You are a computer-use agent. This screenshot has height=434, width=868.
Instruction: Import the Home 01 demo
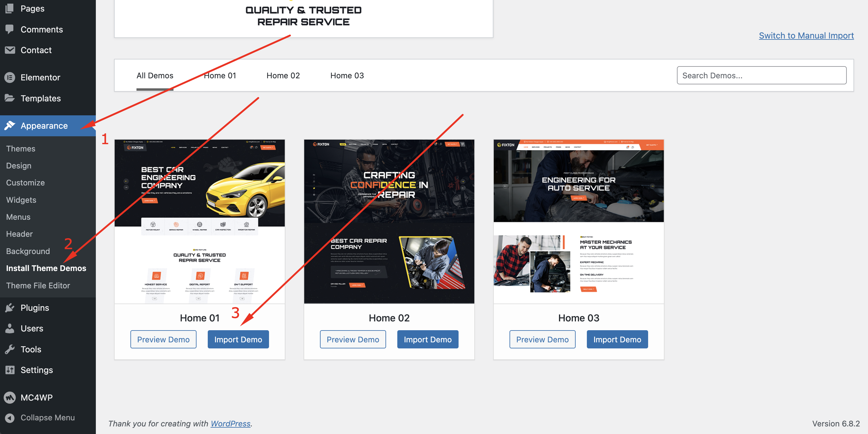pos(238,339)
